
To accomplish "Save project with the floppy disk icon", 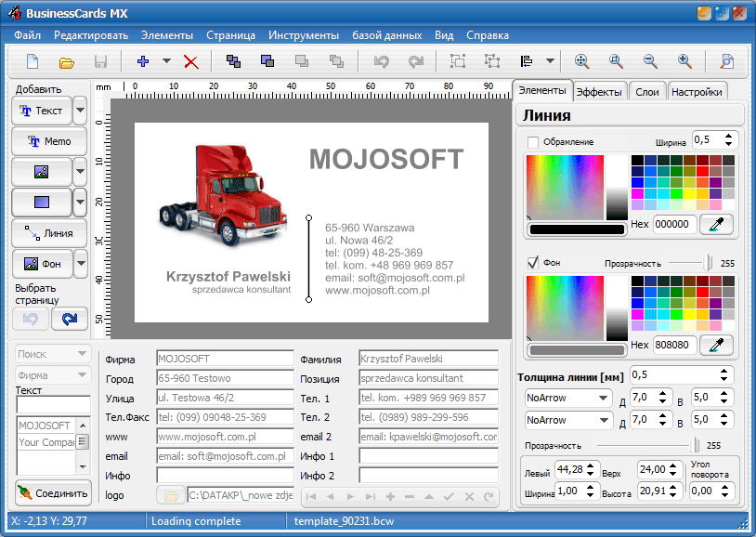I will pyautogui.click(x=100, y=61).
